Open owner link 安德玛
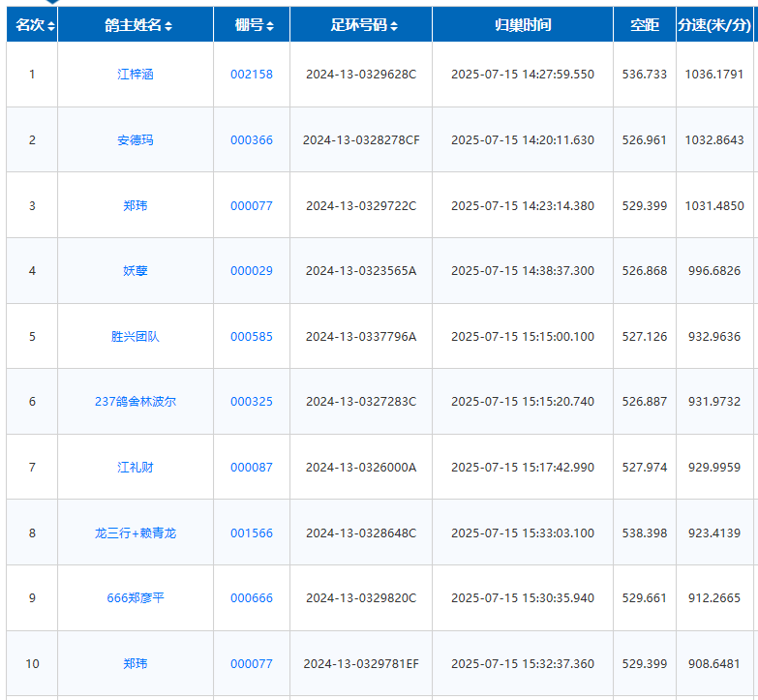758x700 pixels. 136,140
